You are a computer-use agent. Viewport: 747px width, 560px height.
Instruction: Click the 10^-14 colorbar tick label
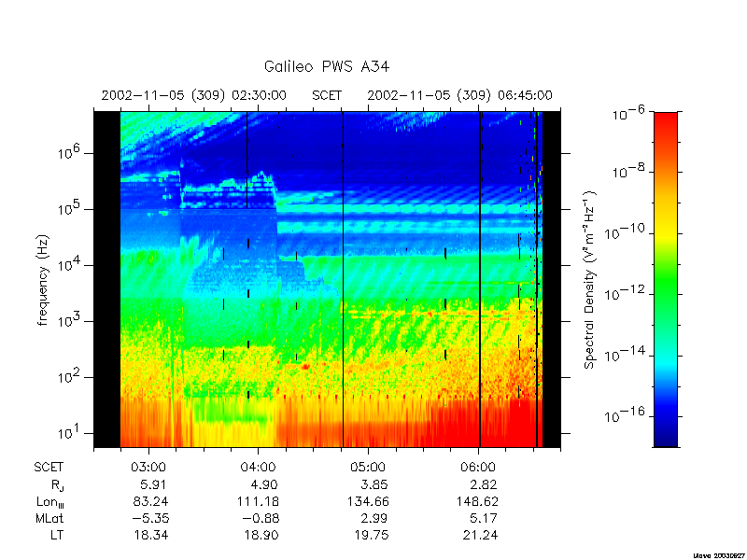click(624, 356)
